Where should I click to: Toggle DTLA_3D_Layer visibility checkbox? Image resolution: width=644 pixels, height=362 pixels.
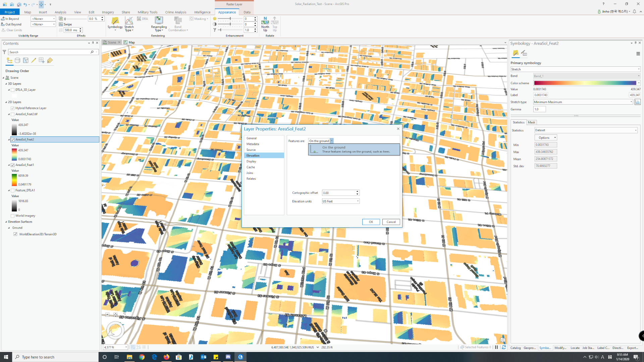click(x=13, y=90)
